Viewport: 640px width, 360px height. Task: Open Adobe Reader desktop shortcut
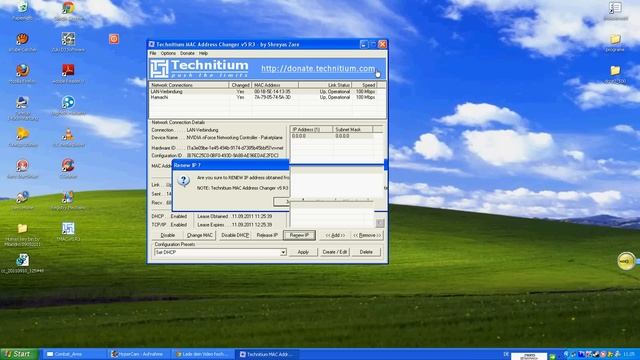(x=68, y=71)
